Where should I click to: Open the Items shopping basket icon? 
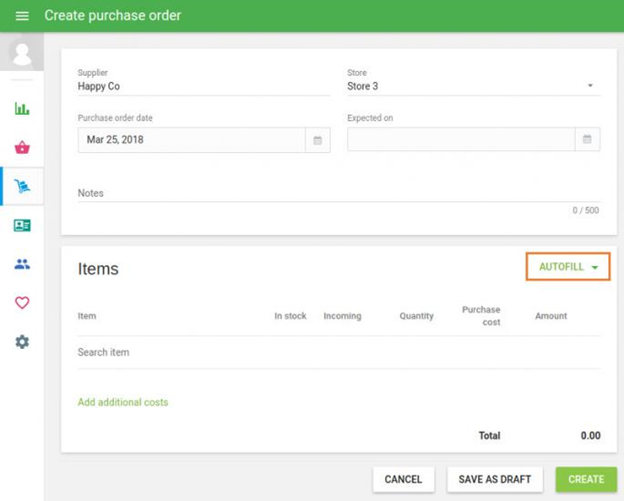[x=22, y=148]
